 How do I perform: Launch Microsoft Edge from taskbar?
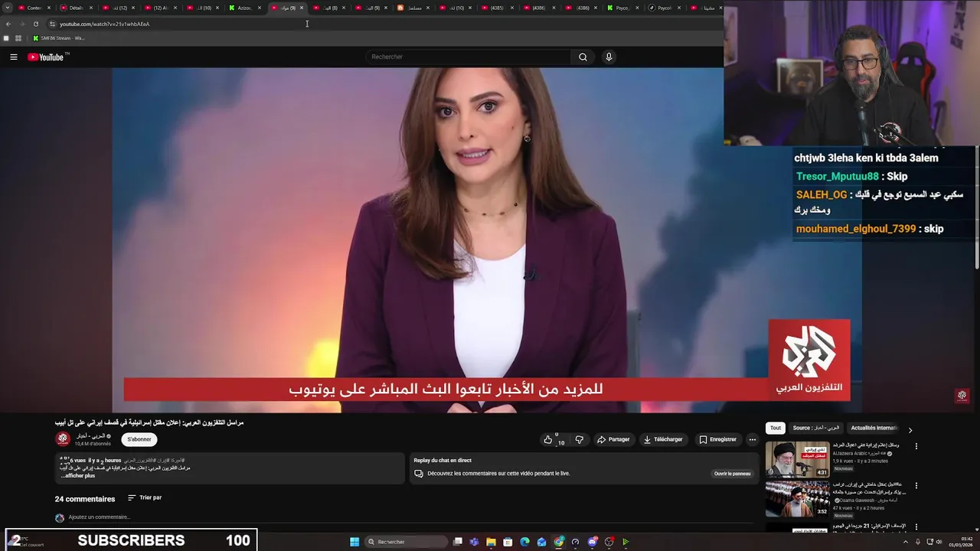pos(524,542)
